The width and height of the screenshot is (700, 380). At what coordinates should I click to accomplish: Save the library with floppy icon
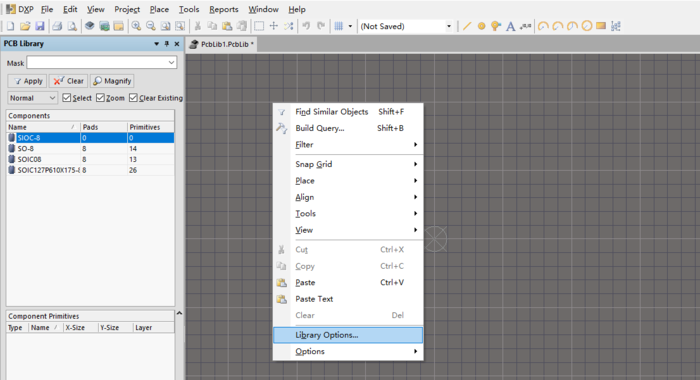[x=40, y=26]
